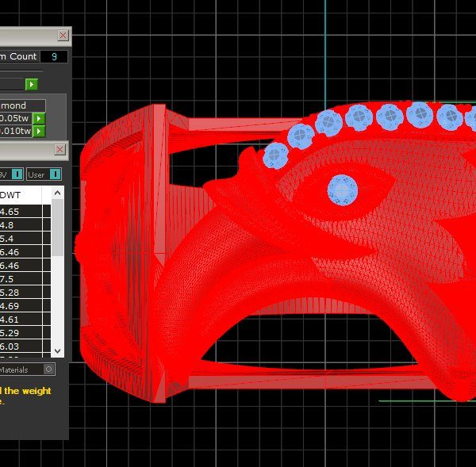Close the upper gem count panel
This screenshot has height=467, width=476.
click(x=63, y=36)
